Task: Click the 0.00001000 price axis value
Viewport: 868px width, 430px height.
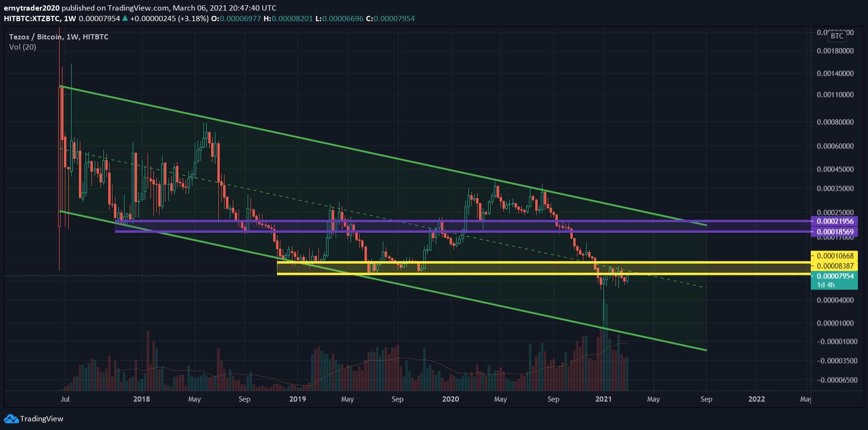Action: 835,323
